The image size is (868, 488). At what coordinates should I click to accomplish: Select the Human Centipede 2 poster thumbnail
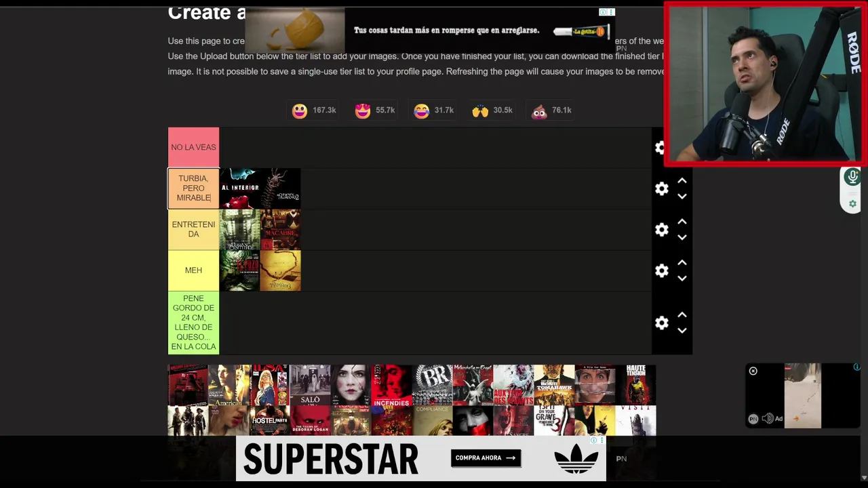[280, 188]
